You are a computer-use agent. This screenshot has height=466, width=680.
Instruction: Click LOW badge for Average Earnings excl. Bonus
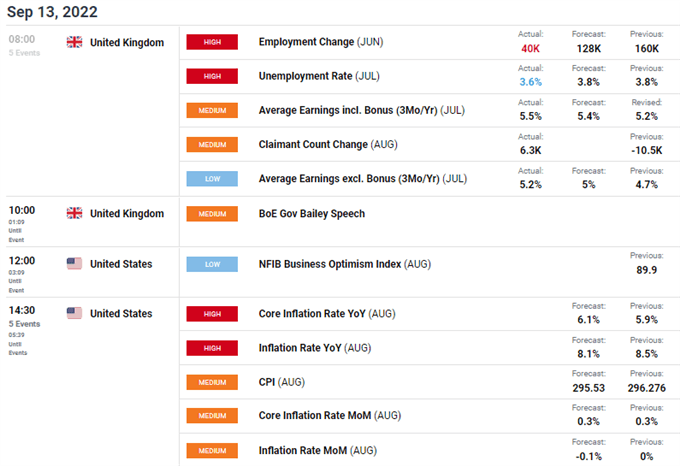[x=212, y=179]
